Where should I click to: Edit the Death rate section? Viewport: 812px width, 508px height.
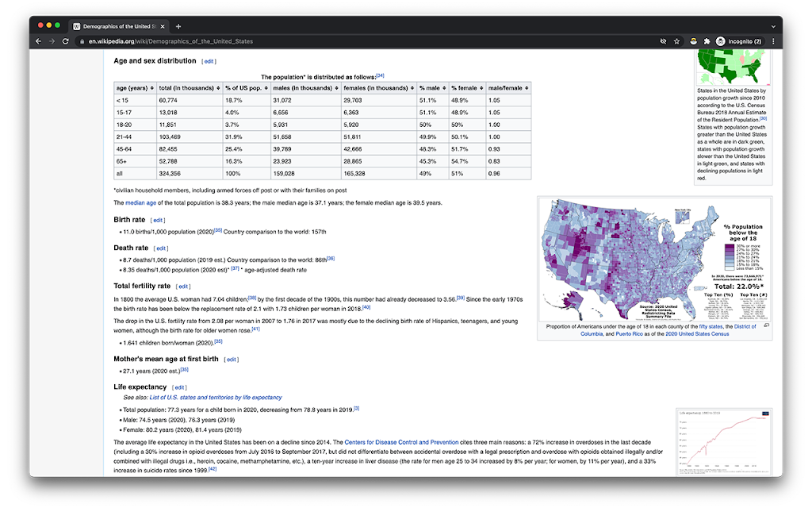tap(161, 248)
